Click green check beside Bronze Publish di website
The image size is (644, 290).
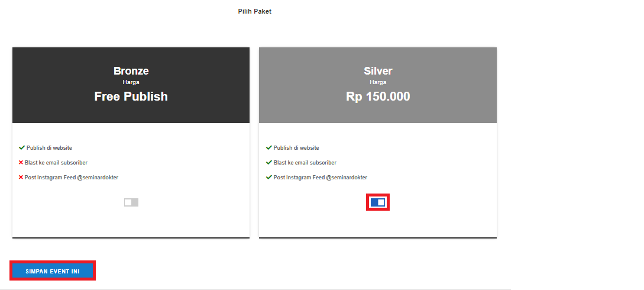point(21,147)
